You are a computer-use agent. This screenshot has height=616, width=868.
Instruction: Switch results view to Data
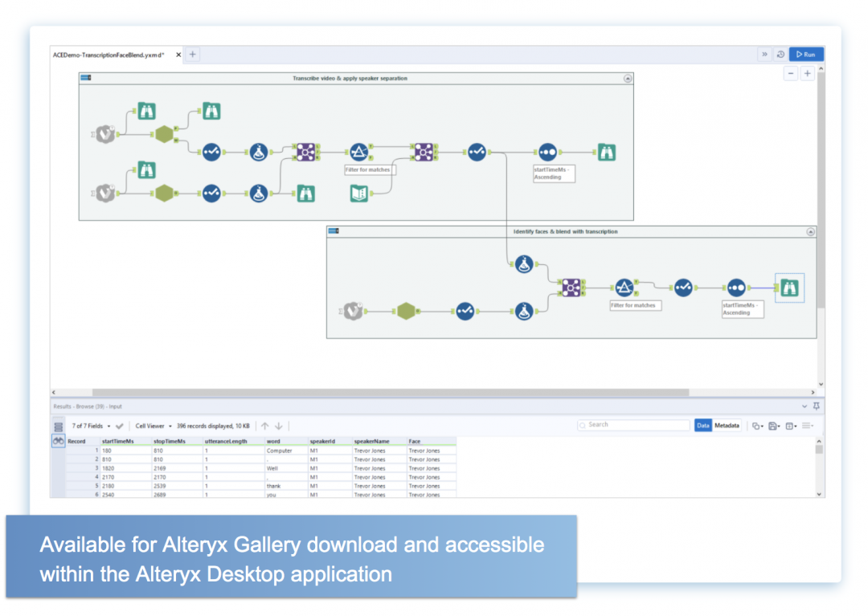[703, 425]
